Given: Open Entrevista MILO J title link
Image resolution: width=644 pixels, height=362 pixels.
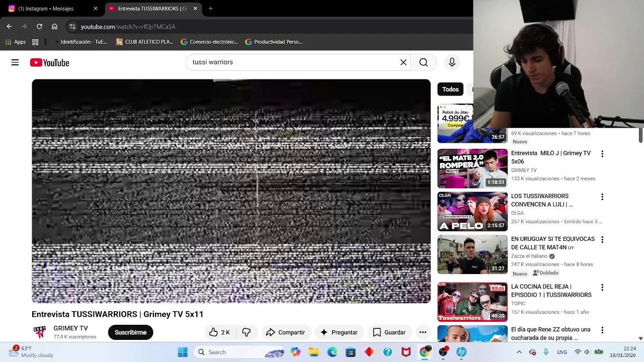Looking at the screenshot, I should point(551,157).
